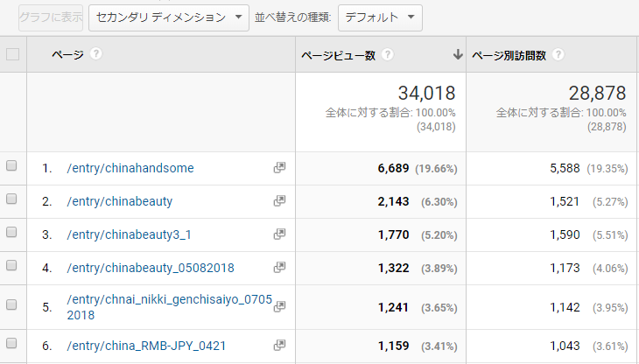Click the (3.41%) percentage in row 6
Screen dimensions: 639x364
coord(439,346)
